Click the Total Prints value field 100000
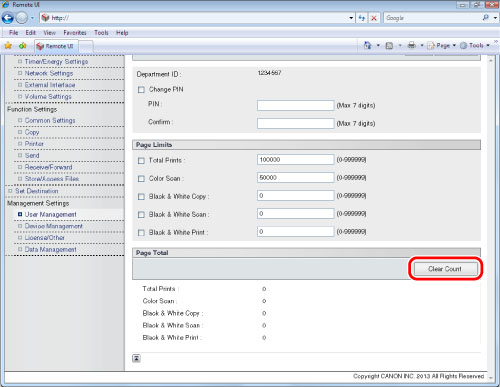The image size is (500, 387). 295,159
